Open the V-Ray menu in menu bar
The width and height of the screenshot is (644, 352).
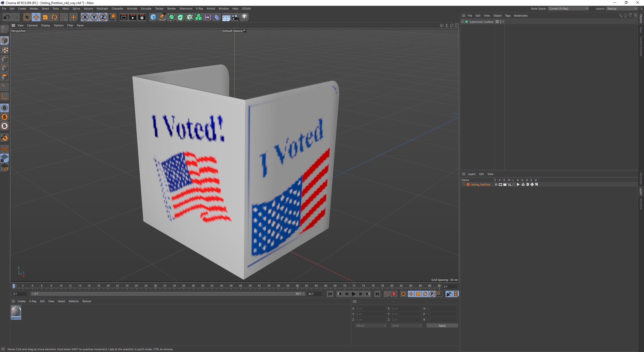click(199, 9)
